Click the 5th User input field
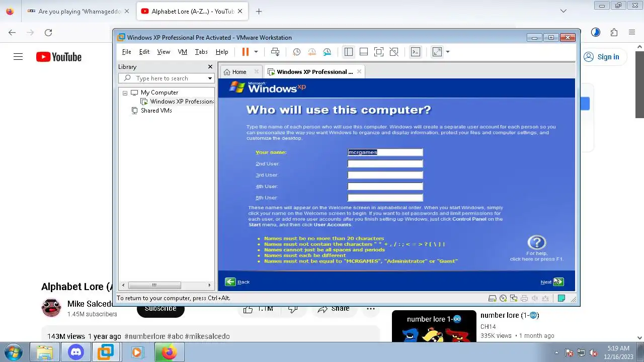Viewport: 644px width, 362px height. (385, 198)
